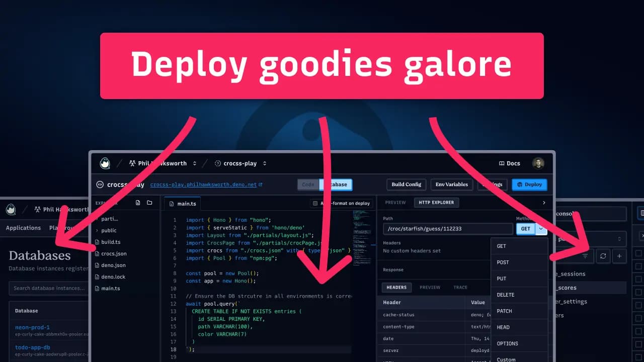644x362 pixels.
Task: Click the external link icon beside the deno.net URL
Action: point(260,185)
